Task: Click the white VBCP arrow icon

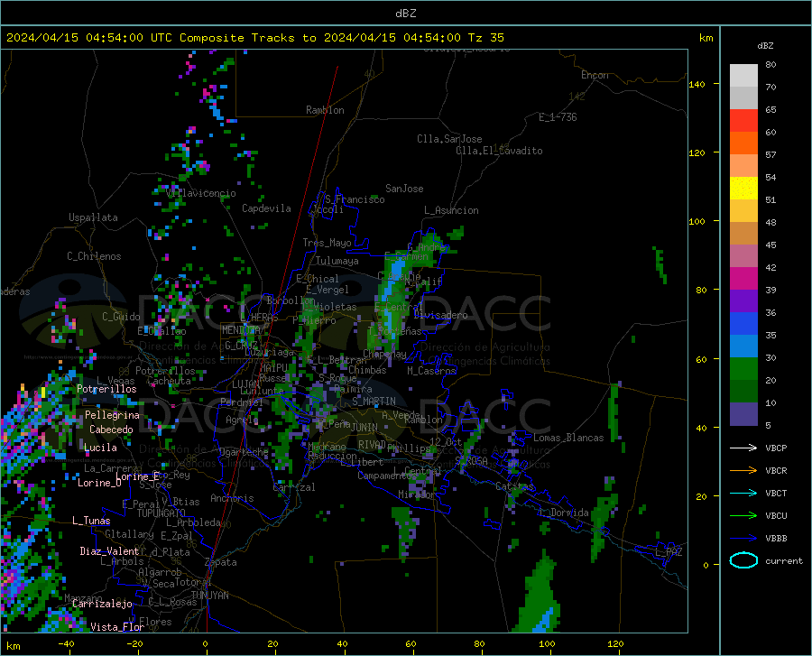Action: pyautogui.click(x=743, y=448)
